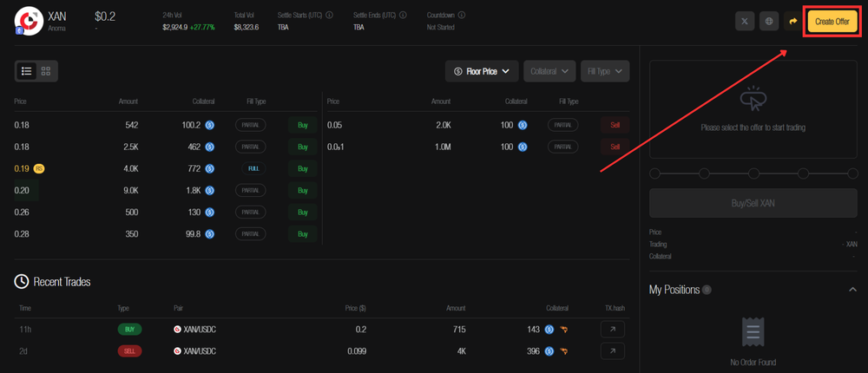
Task: Click XAN/USDC pair in the 11h trade
Action: (194, 330)
